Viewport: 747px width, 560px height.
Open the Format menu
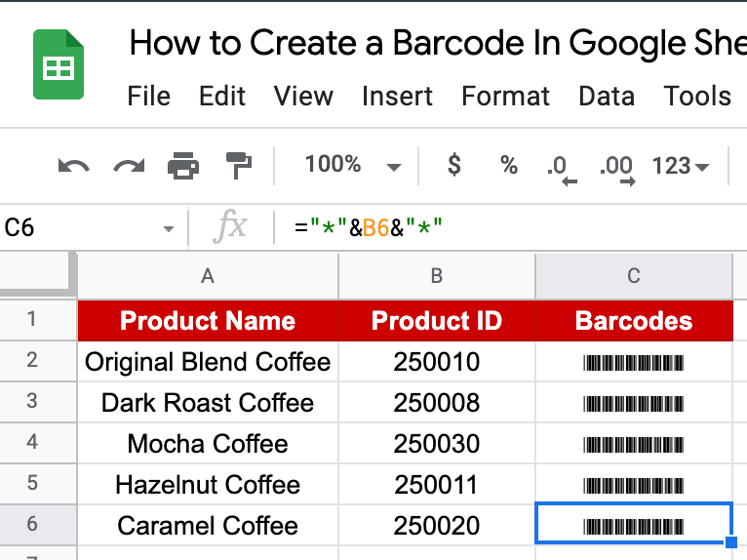click(x=505, y=97)
